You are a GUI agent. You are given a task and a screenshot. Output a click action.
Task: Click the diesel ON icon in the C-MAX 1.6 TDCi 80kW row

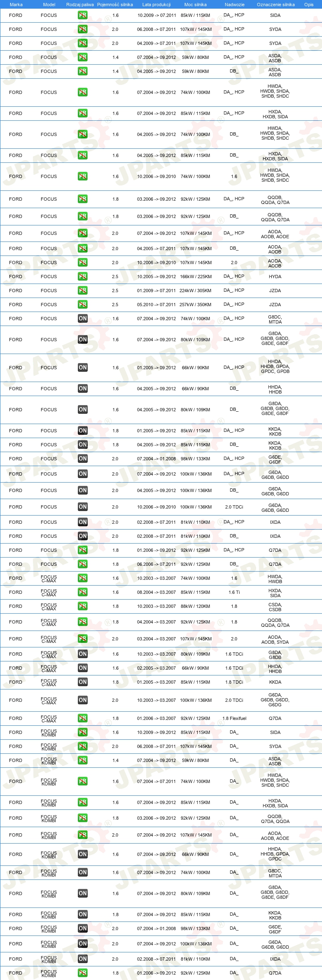pos(83,654)
